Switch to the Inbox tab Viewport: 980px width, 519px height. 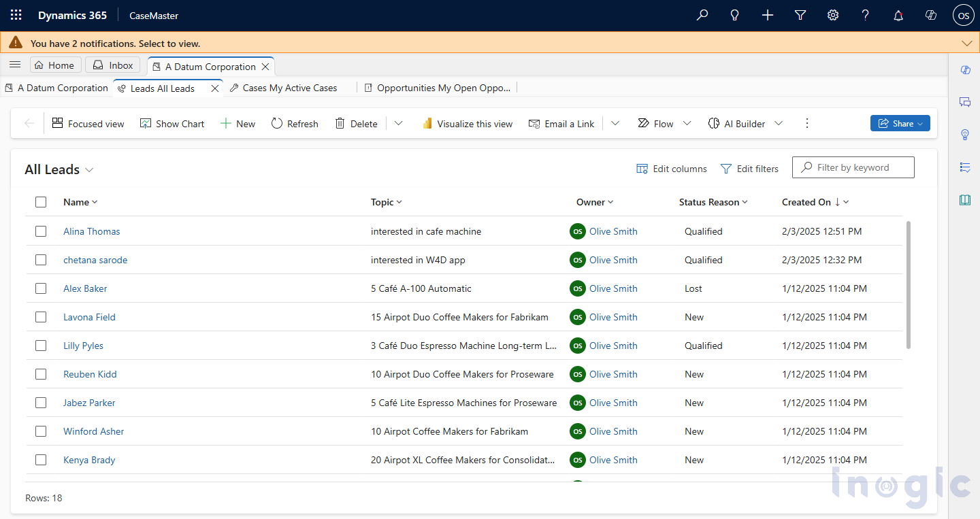click(x=112, y=65)
